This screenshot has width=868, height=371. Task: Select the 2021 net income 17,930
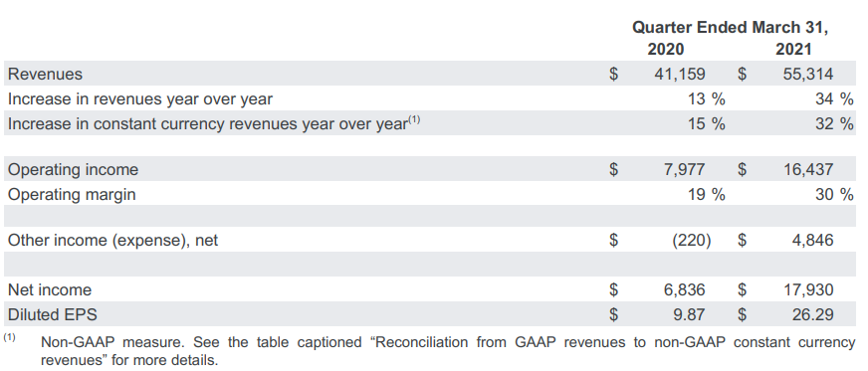pos(807,289)
